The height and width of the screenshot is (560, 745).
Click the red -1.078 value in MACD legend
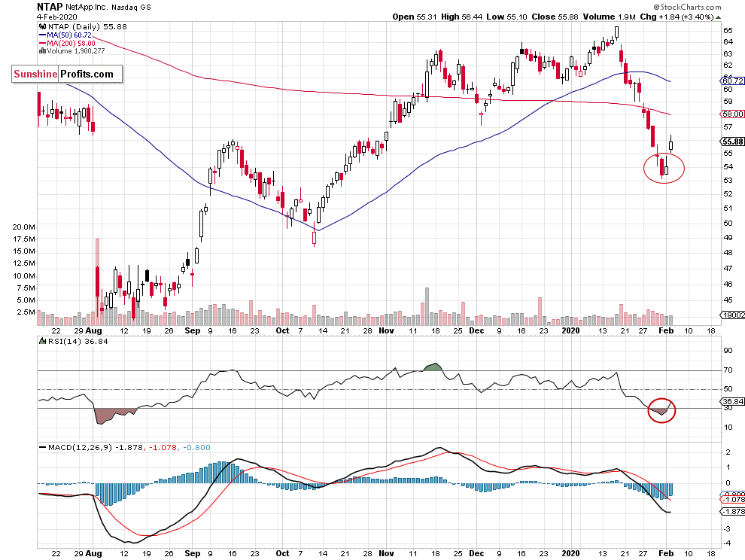pyautogui.click(x=163, y=447)
